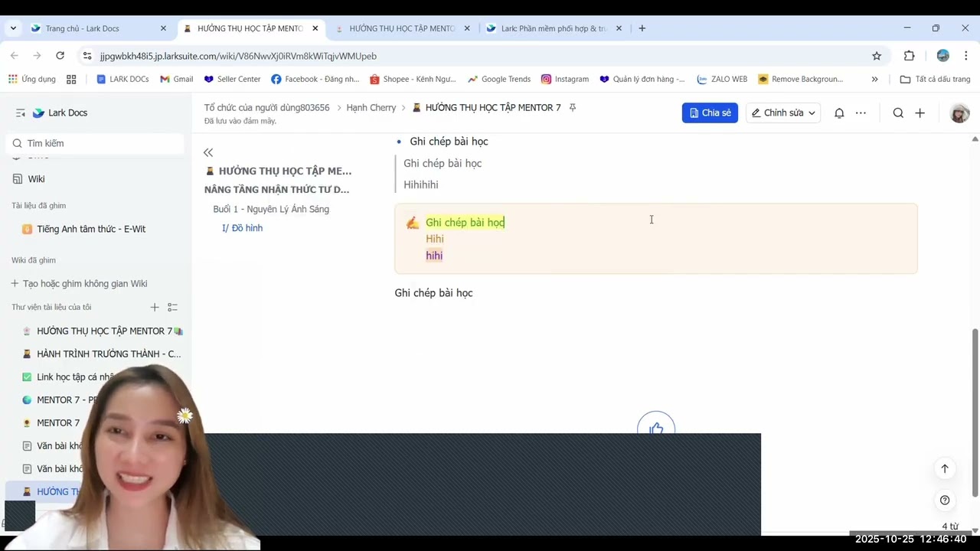This screenshot has width=980, height=551.
Task: Open notifications bell icon
Action: (839, 112)
